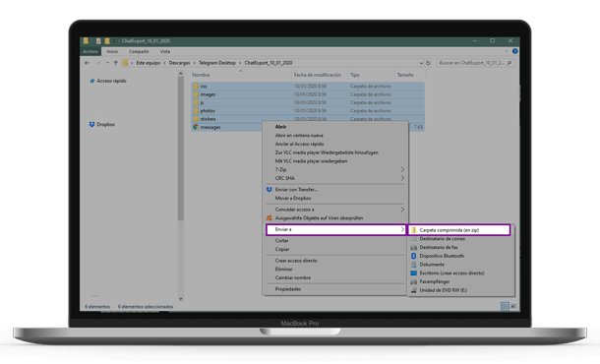Open Propiedades from the context menu
The width and height of the screenshot is (600, 364).
(x=288, y=289)
